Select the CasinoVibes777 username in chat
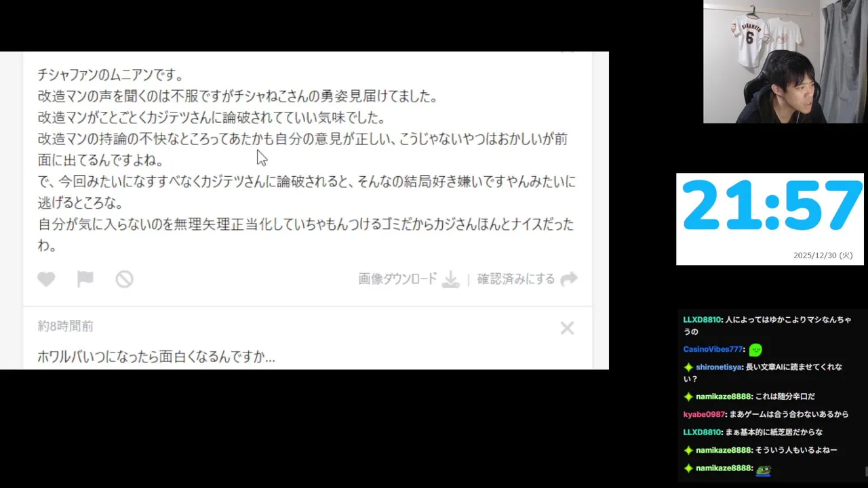Viewport: 868px width, 488px height. [713, 350]
